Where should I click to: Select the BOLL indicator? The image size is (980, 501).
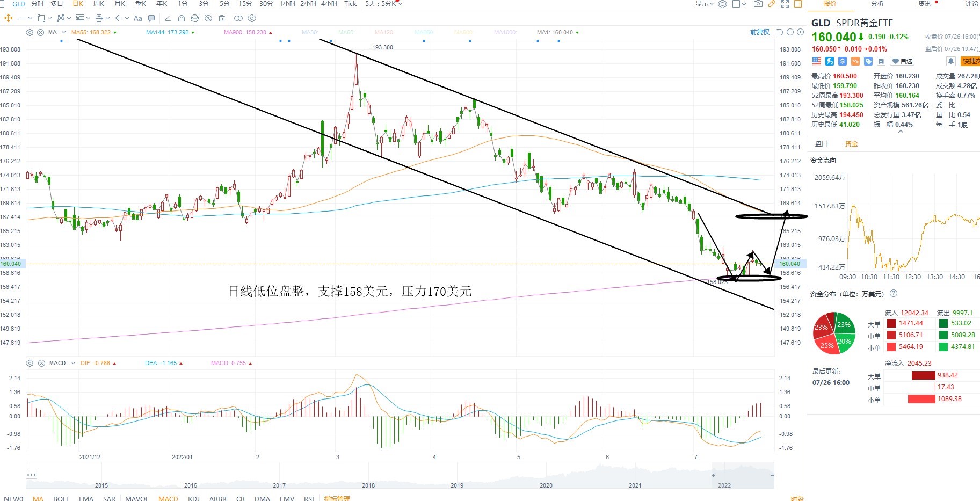coord(61,498)
